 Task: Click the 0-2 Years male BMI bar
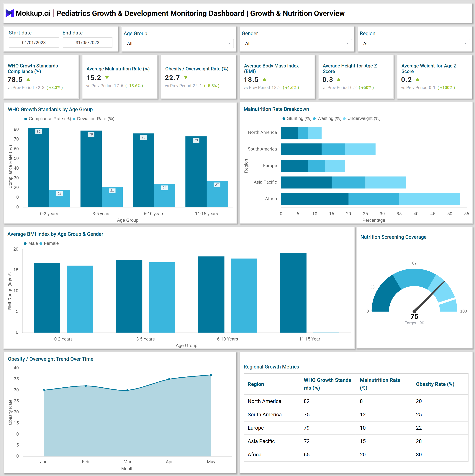(x=47, y=298)
